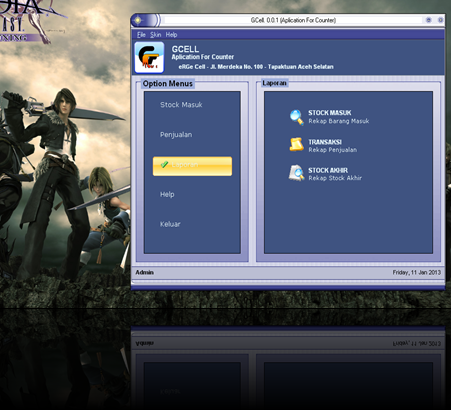Open TRANSAKSI report link
Image resolution: width=451 pixels, height=410 pixels.
[x=325, y=142]
